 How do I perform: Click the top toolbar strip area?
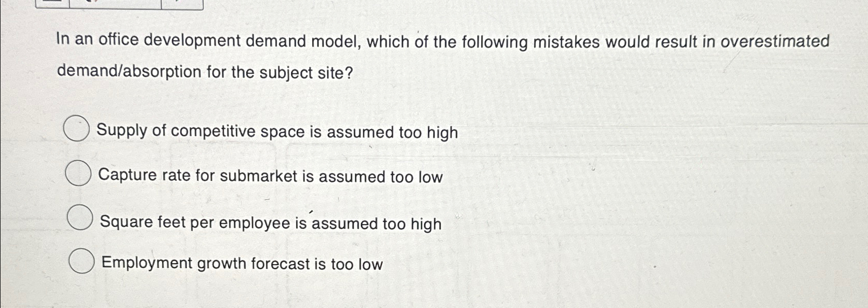118,4
